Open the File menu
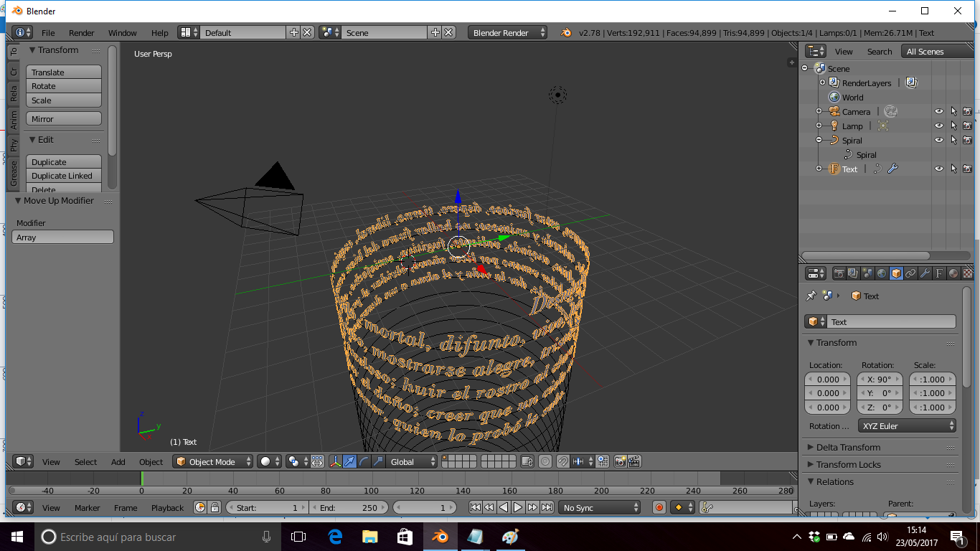The height and width of the screenshot is (551, 980). click(x=48, y=32)
